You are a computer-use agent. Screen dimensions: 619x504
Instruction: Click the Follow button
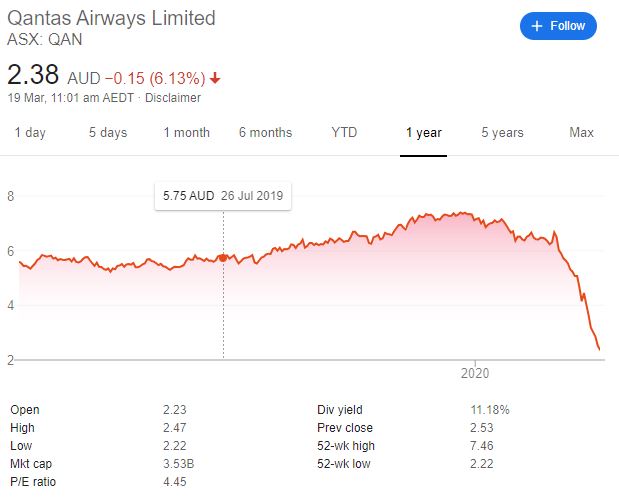(558, 26)
